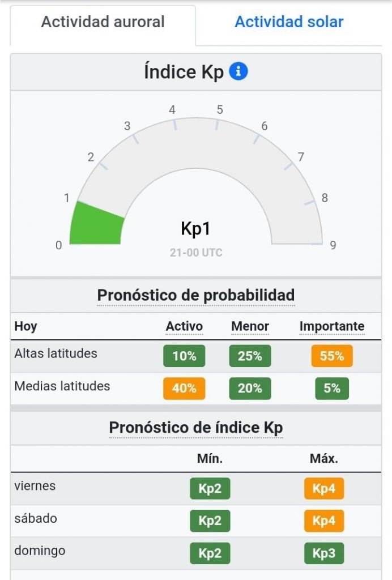Click the Menor column header
Image resolution: width=392 pixels, height=580 pixels.
coord(250,326)
